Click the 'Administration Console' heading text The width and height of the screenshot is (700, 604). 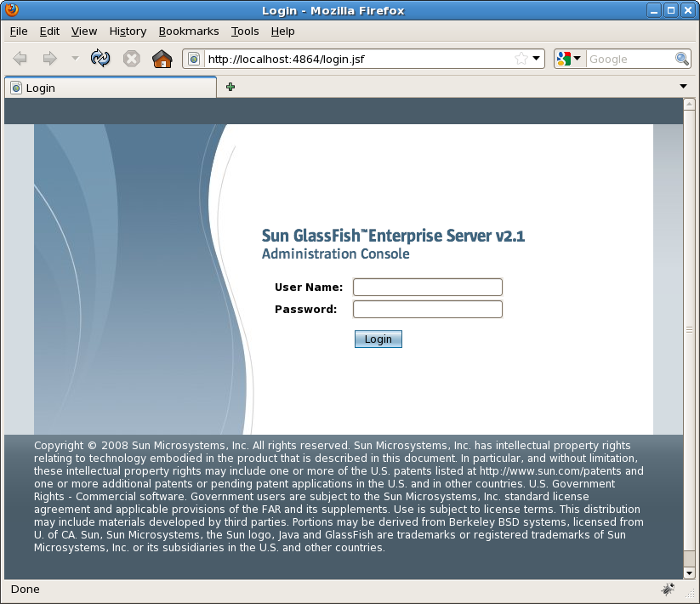336,254
